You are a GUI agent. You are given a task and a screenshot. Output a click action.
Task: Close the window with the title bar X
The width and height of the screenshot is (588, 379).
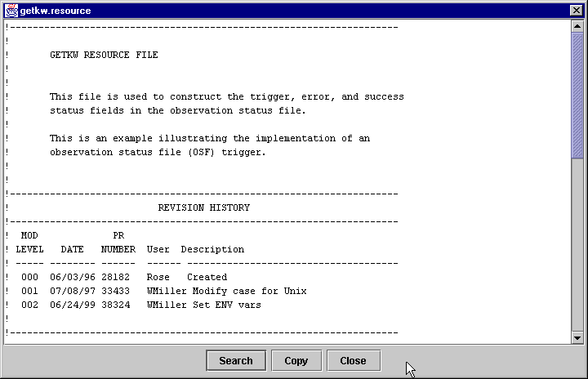click(x=576, y=11)
